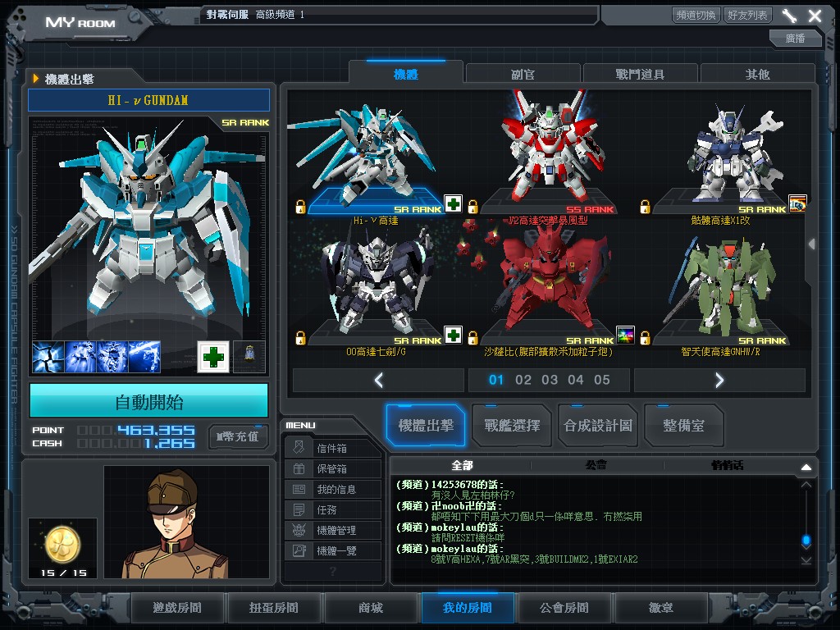The image size is (840, 630).
Task: Click item badge on 骷髏高達X1改 card
Action: [797, 203]
